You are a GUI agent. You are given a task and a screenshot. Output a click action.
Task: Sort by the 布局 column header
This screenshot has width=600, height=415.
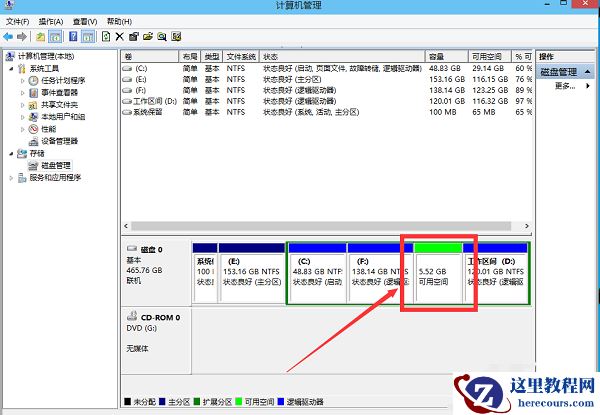(190, 57)
